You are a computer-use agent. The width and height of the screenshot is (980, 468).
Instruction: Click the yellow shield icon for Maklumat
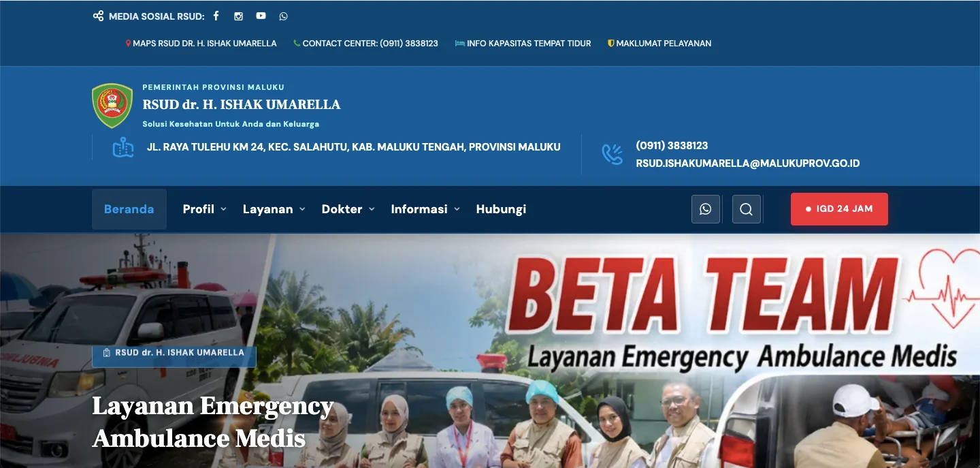coord(611,43)
